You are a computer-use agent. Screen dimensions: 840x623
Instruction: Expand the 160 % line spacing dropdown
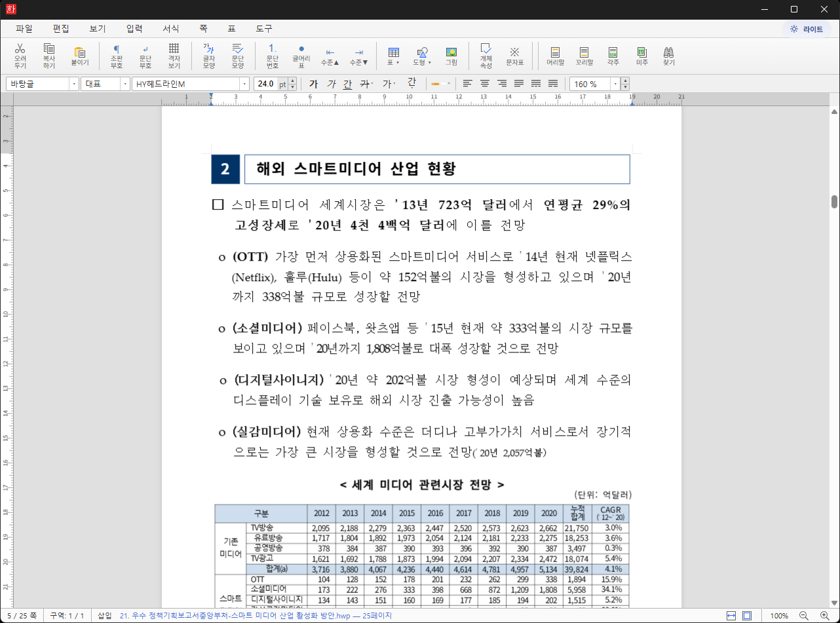pyautogui.click(x=615, y=85)
